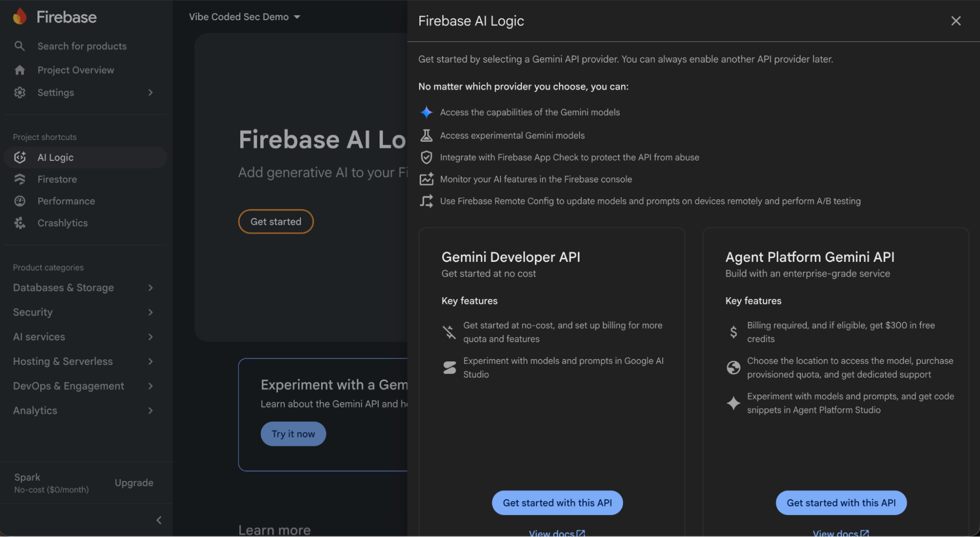
Task: Get started with Gemini Developer API
Action: click(557, 503)
